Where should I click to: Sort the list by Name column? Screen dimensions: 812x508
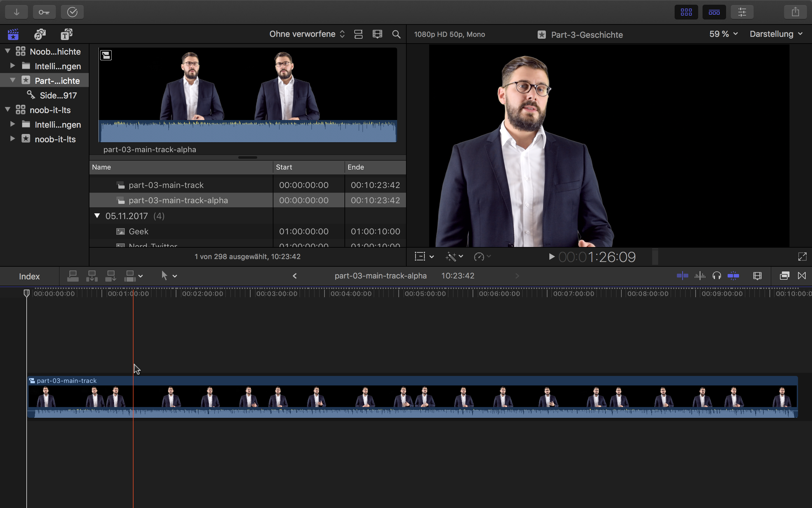pyautogui.click(x=181, y=167)
